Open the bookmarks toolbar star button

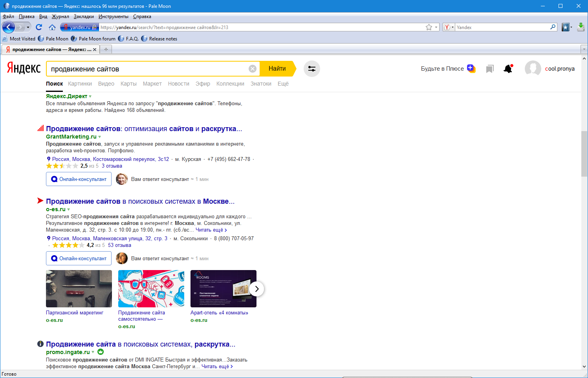click(x=566, y=27)
